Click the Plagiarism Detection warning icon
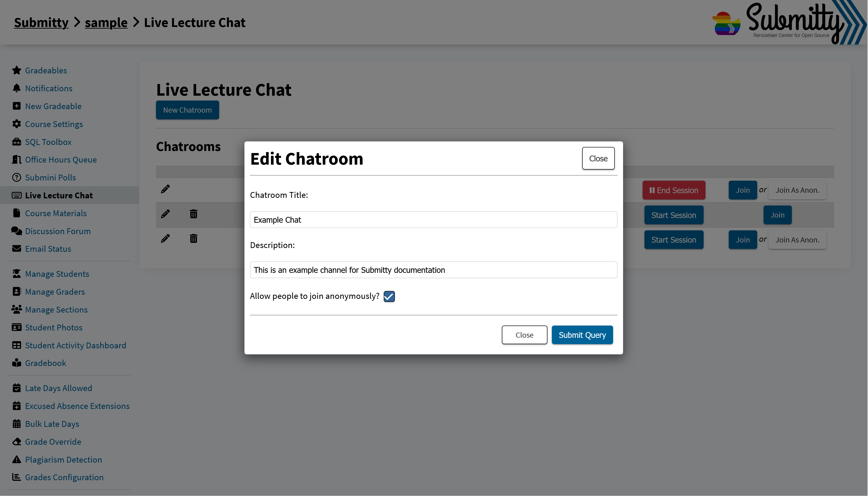 (16, 460)
